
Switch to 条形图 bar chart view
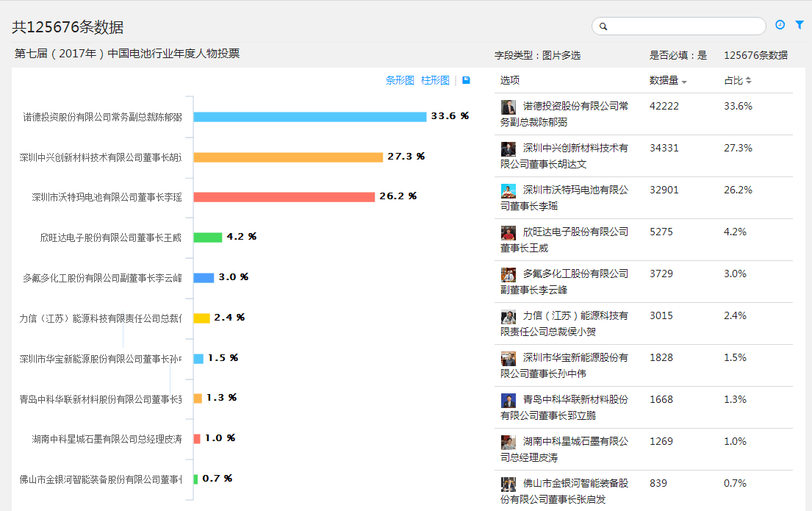pyautogui.click(x=400, y=80)
